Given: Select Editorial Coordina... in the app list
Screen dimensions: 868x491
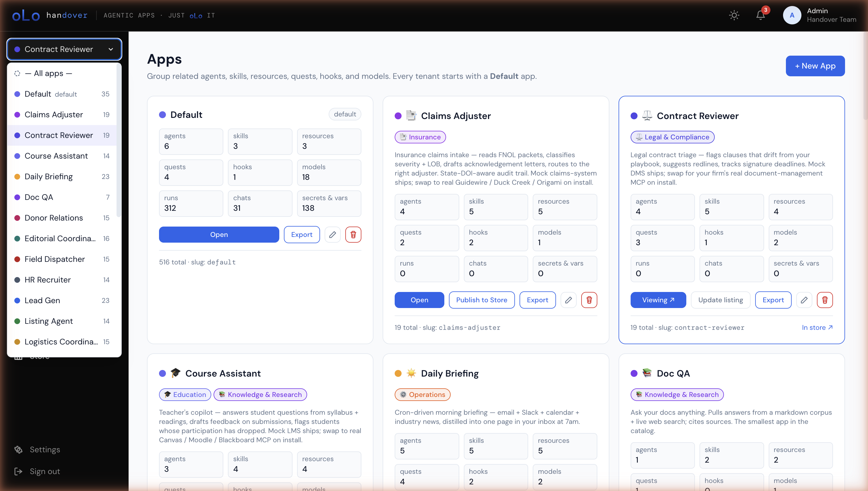Looking at the screenshot, I should [62, 238].
